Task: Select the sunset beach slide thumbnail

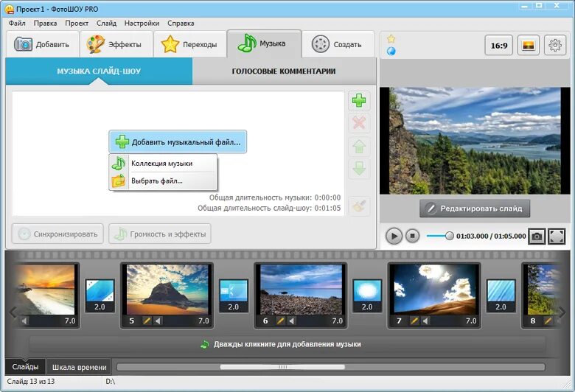Action: coord(44,290)
